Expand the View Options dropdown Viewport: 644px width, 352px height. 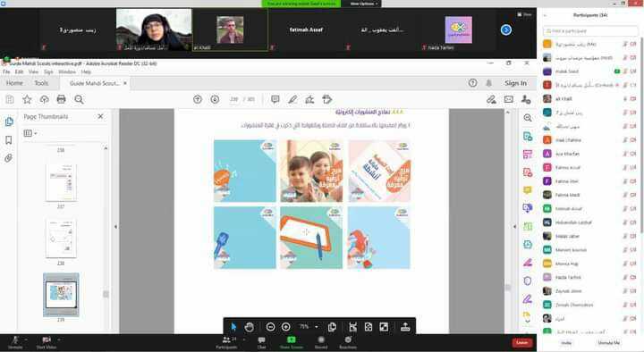pyautogui.click(x=364, y=4)
